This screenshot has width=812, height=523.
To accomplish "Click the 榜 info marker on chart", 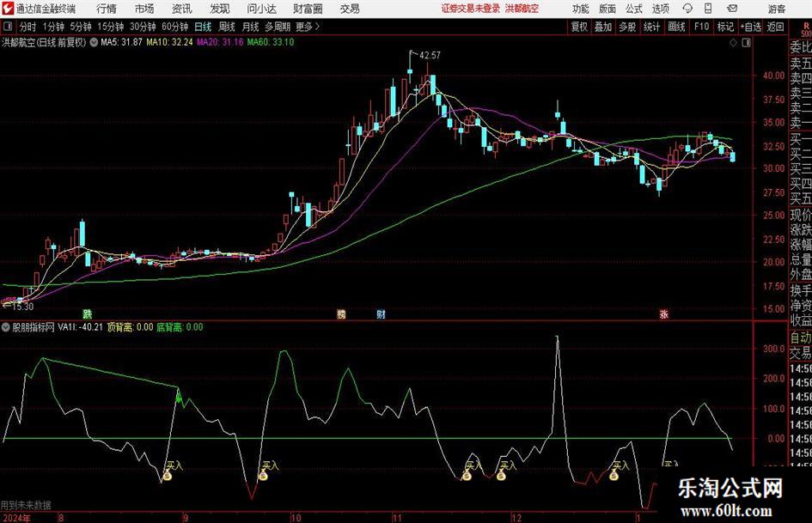I will click(341, 313).
